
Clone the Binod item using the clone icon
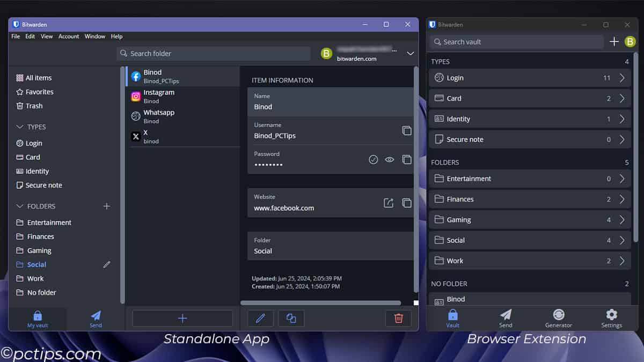291,318
